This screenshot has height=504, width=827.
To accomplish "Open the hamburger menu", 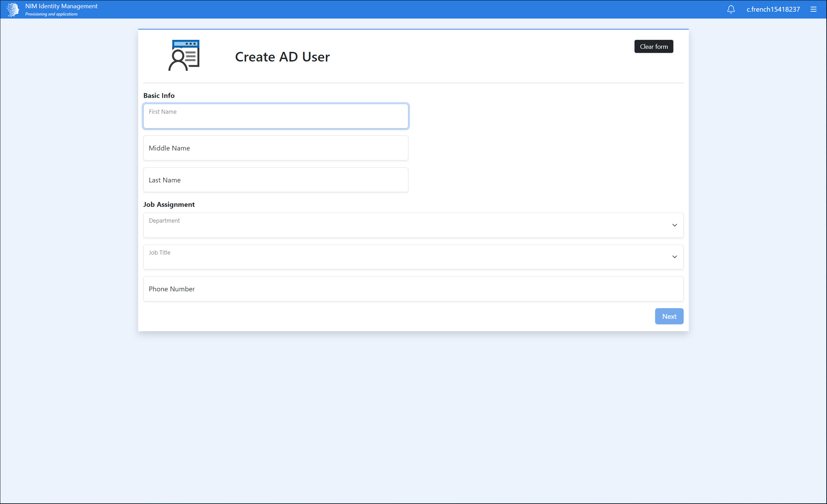I will [813, 9].
